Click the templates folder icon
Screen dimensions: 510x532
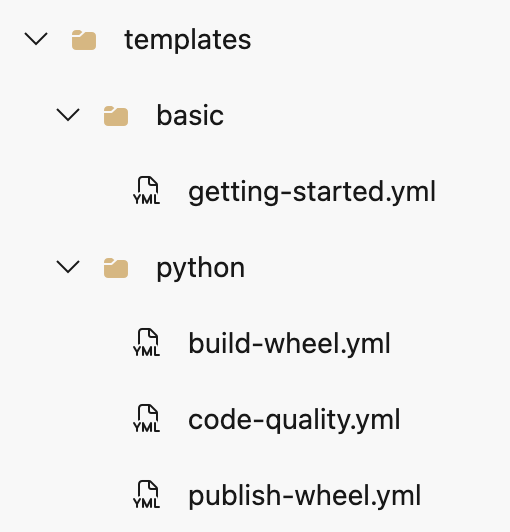pos(84,40)
